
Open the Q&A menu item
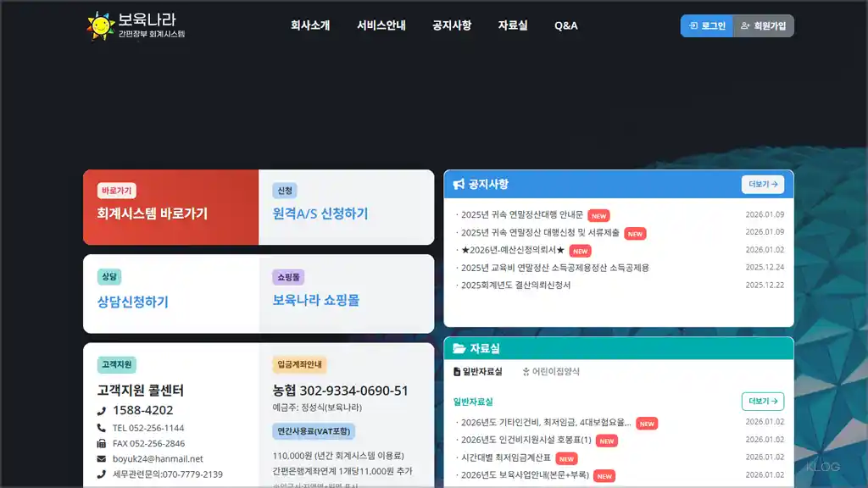[x=565, y=25]
